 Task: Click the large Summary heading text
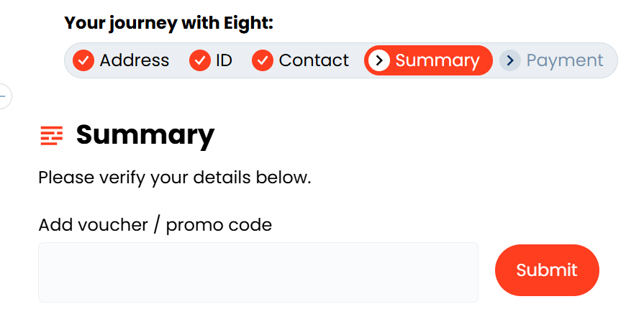click(x=145, y=135)
